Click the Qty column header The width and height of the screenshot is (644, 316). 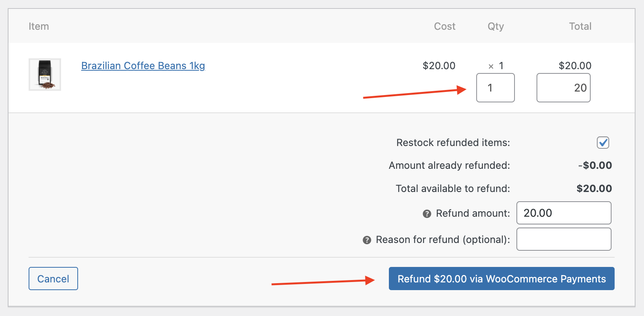tap(496, 26)
